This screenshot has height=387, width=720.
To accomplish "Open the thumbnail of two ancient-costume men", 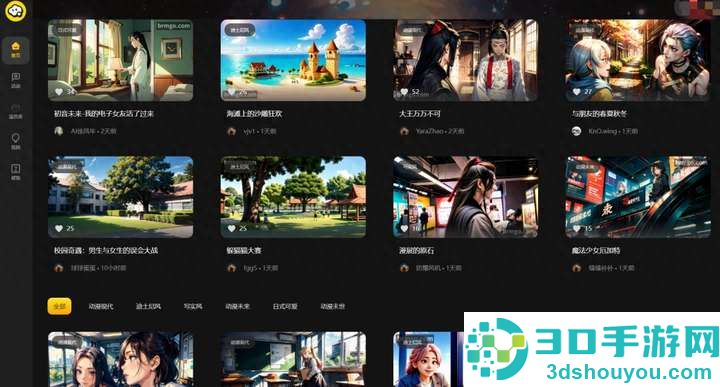I will (x=466, y=60).
